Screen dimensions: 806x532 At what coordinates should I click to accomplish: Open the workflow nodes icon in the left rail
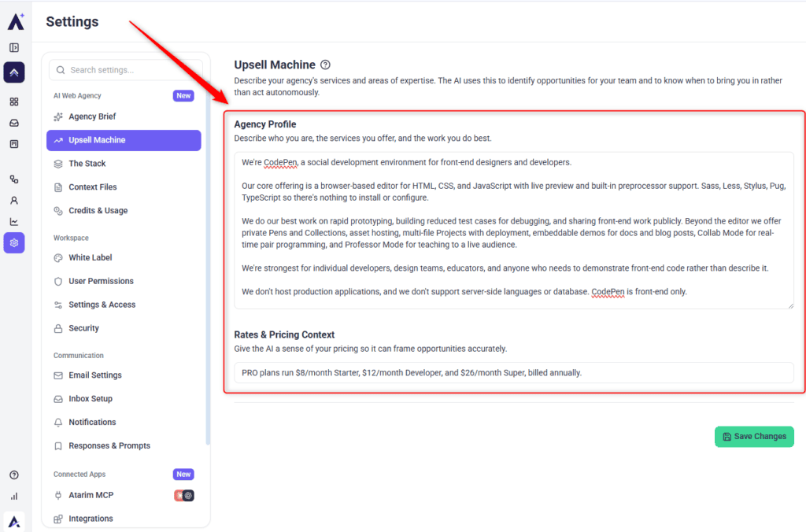point(14,179)
